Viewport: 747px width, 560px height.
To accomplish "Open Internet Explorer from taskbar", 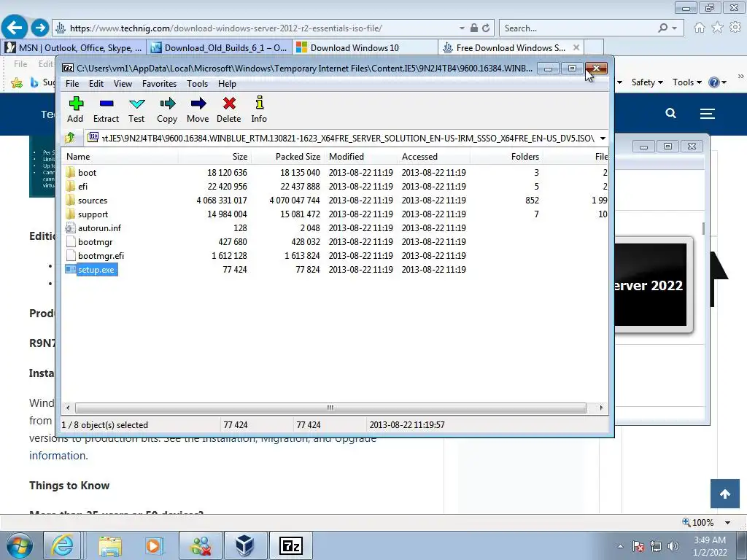I will pyautogui.click(x=63, y=545).
